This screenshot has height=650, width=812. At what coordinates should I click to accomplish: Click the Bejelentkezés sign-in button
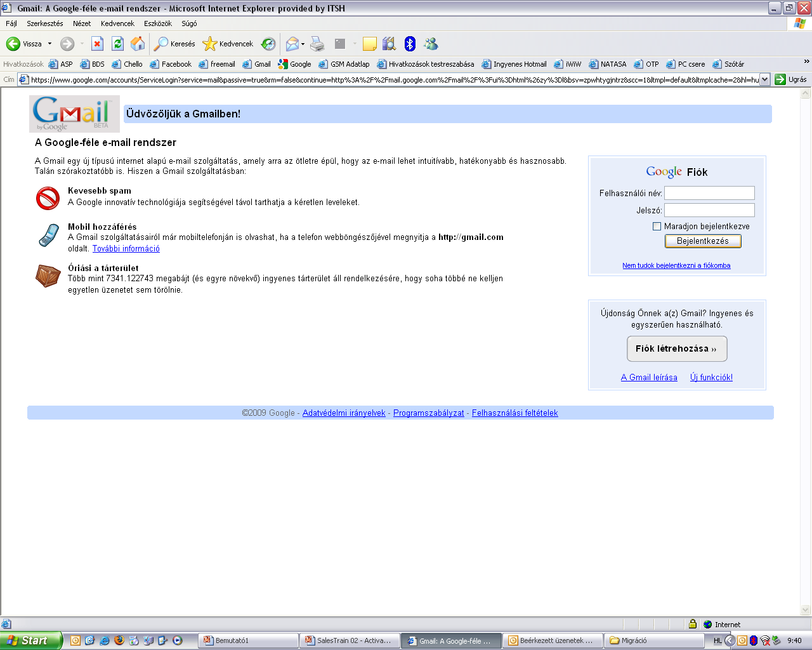point(703,241)
